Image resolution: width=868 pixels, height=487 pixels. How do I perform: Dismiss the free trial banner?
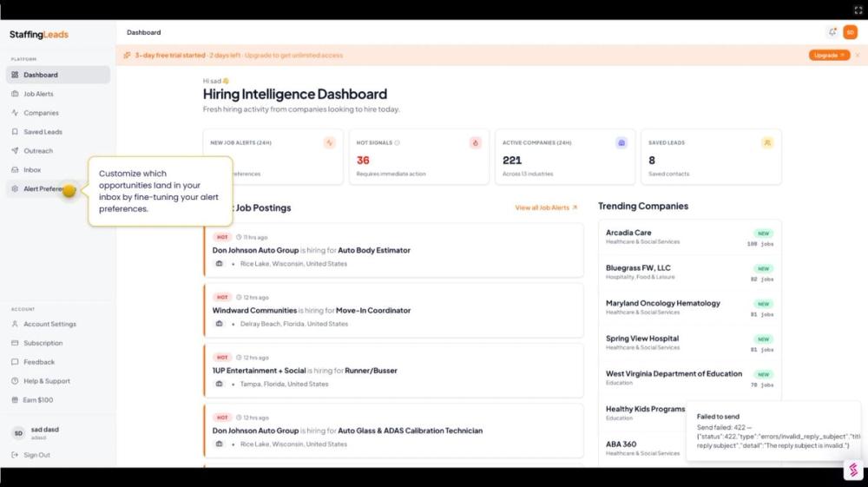click(858, 56)
